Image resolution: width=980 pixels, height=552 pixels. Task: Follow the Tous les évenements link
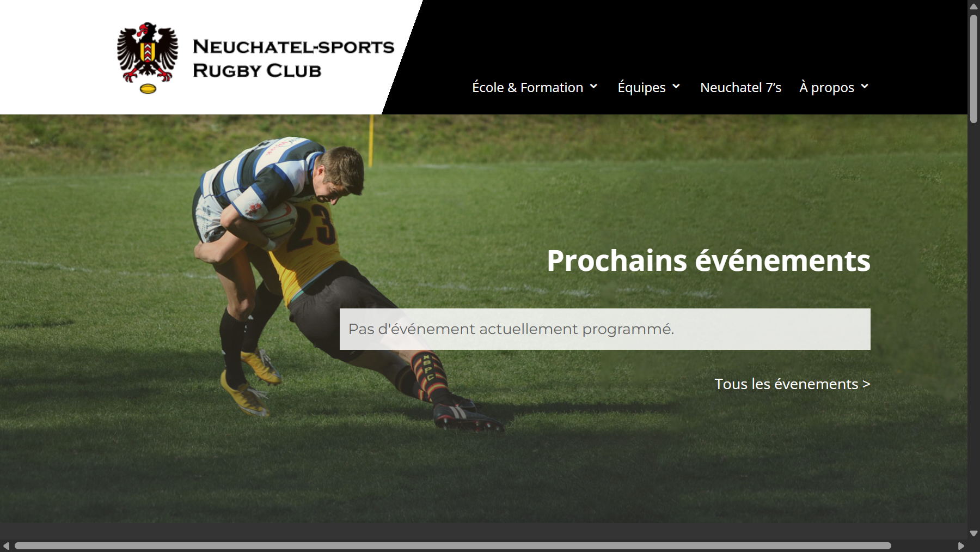click(792, 384)
